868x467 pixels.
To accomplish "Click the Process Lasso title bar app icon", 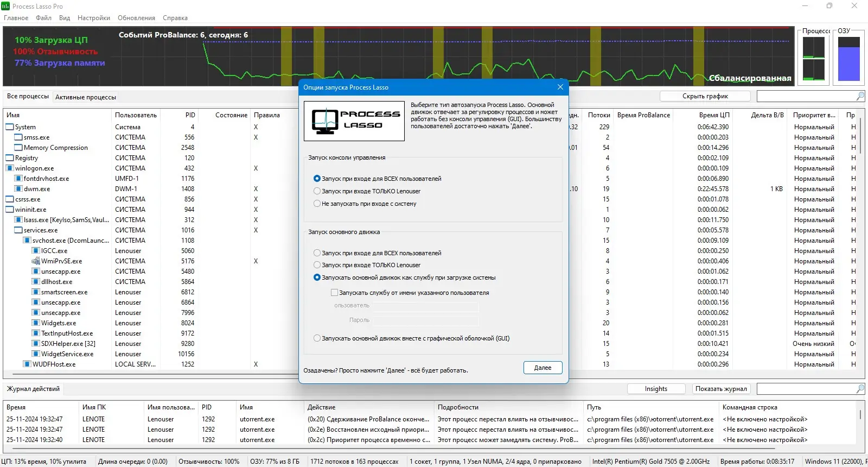I will pos(5,6).
